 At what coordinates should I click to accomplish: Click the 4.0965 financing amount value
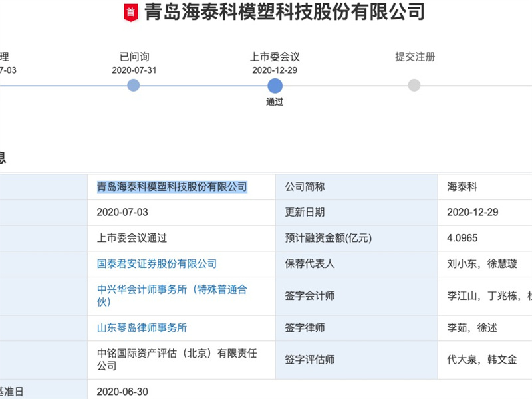tap(462, 238)
